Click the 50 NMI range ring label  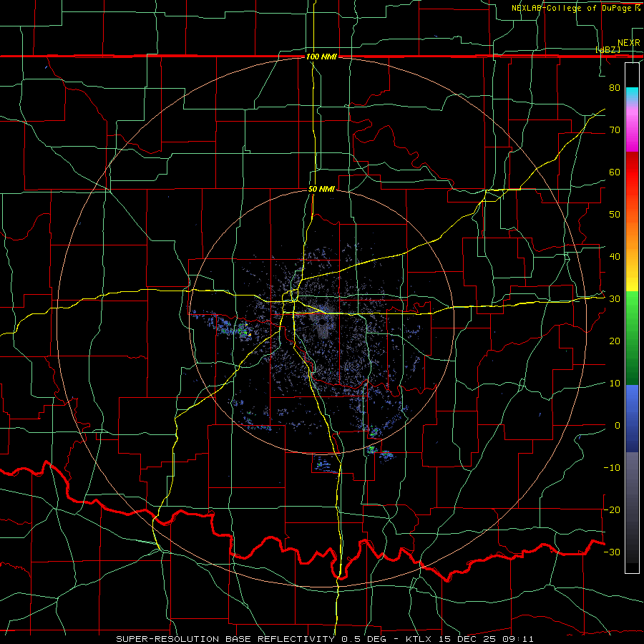[x=321, y=190]
